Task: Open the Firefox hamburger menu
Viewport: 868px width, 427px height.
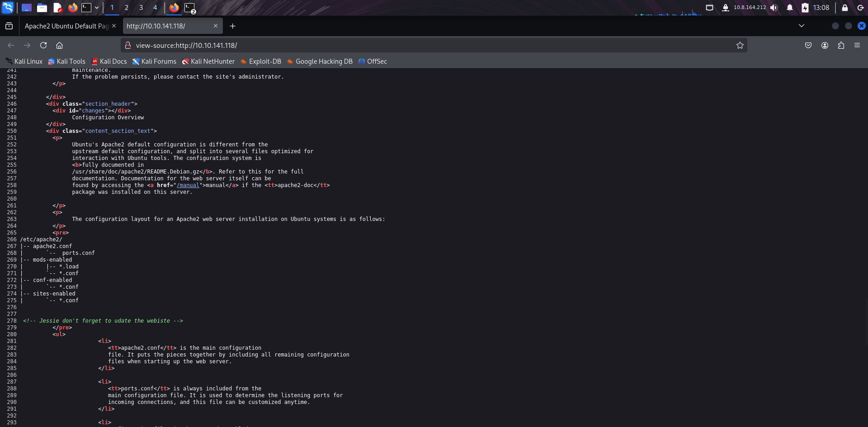Action: [x=858, y=45]
